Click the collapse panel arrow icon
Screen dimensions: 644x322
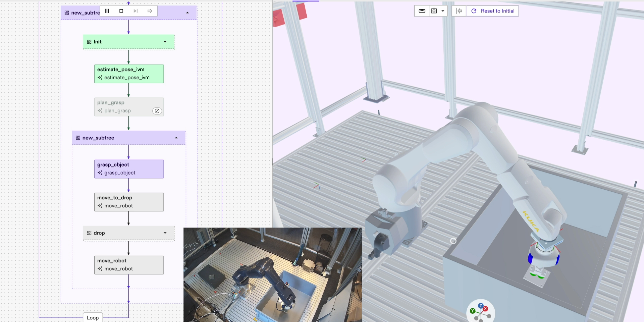pos(459,11)
